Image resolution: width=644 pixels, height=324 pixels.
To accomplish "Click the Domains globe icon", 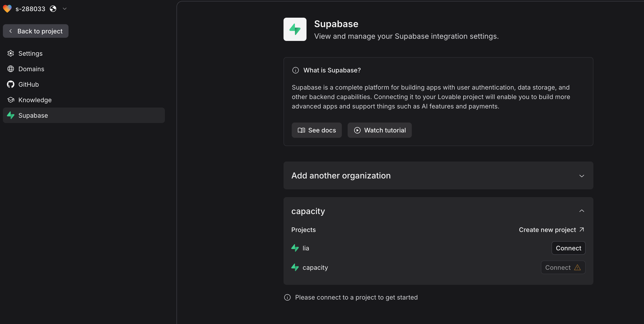I will point(11,69).
